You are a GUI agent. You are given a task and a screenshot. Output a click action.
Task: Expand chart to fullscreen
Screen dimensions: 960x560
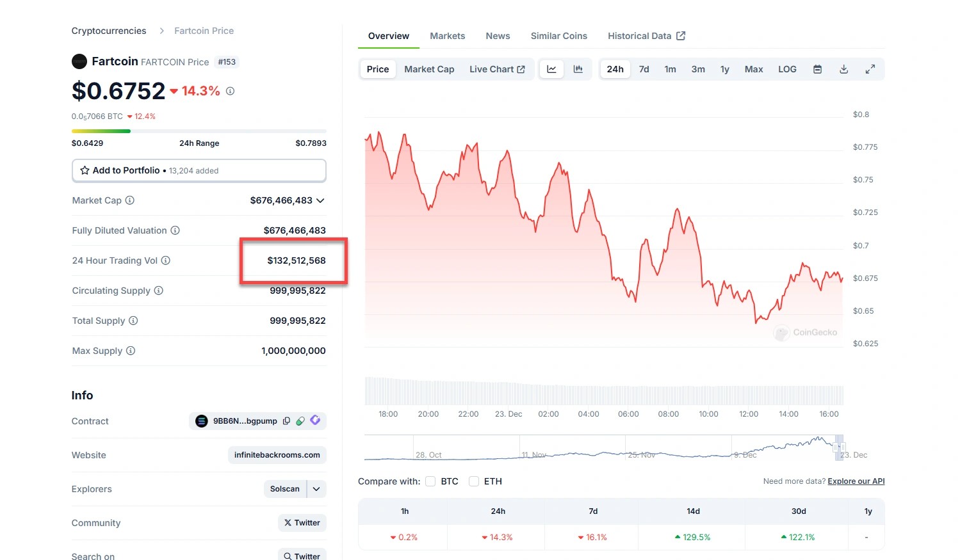tap(870, 69)
